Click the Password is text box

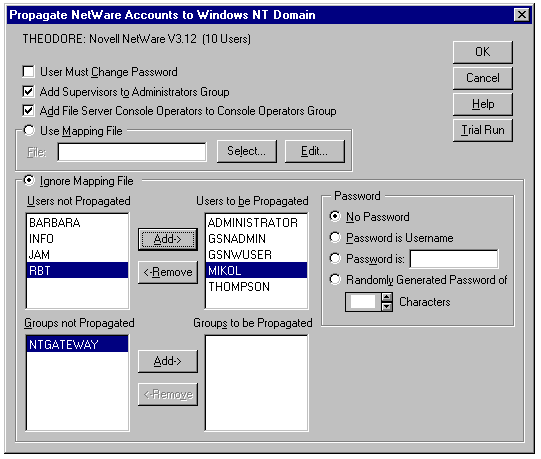[454, 259]
